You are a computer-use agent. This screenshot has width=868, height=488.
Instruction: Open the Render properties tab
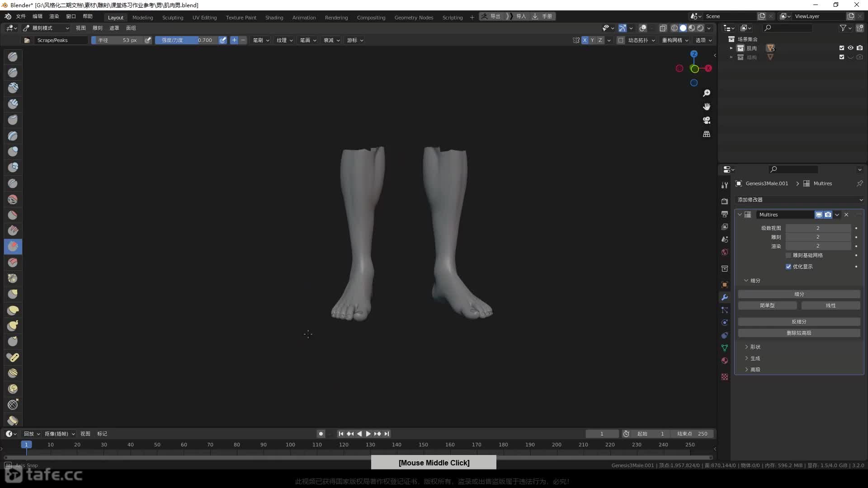tap(725, 201)
